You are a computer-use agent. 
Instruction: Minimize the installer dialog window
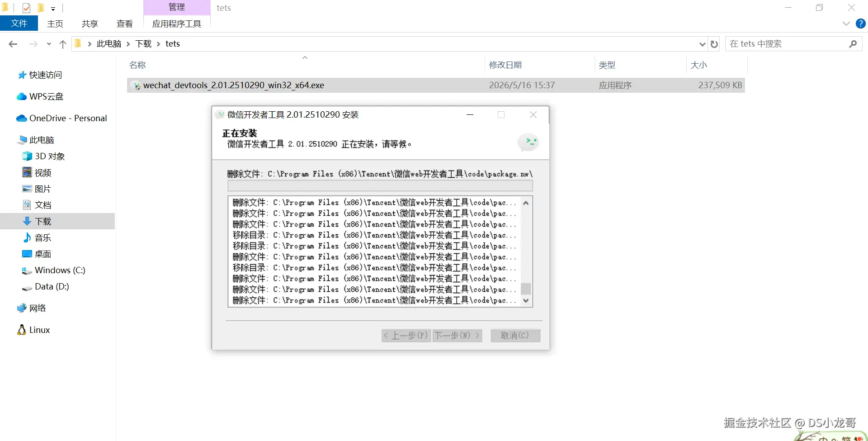470,115
